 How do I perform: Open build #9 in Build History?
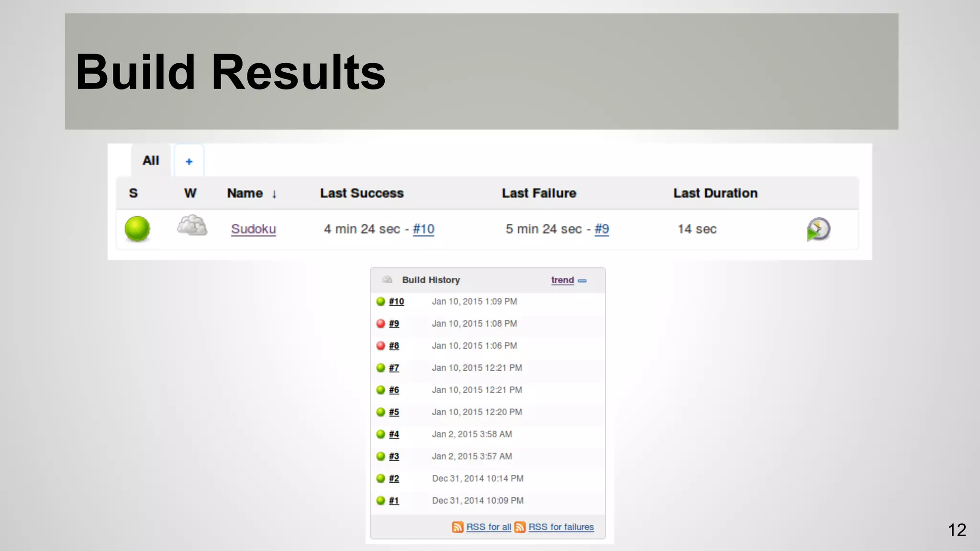tap(394, 323)
